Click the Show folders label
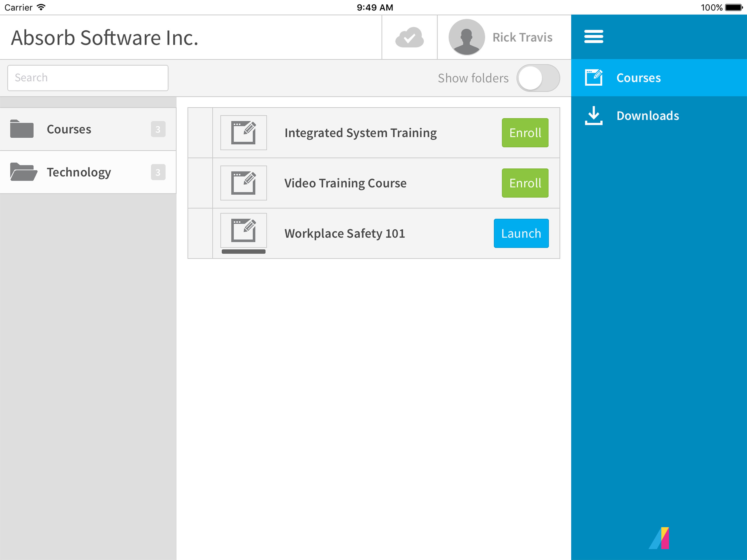This screenshot has height=560, width=747. pos(473,78)
